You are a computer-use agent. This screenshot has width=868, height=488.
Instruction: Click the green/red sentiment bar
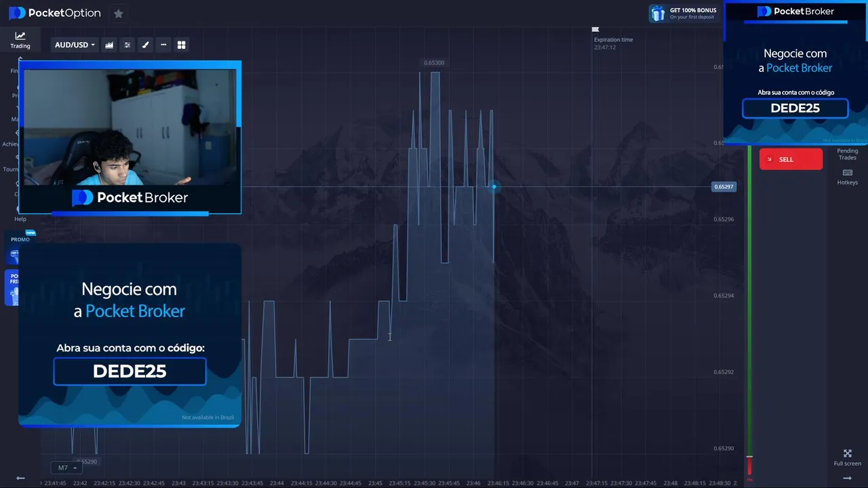[749, 310]
